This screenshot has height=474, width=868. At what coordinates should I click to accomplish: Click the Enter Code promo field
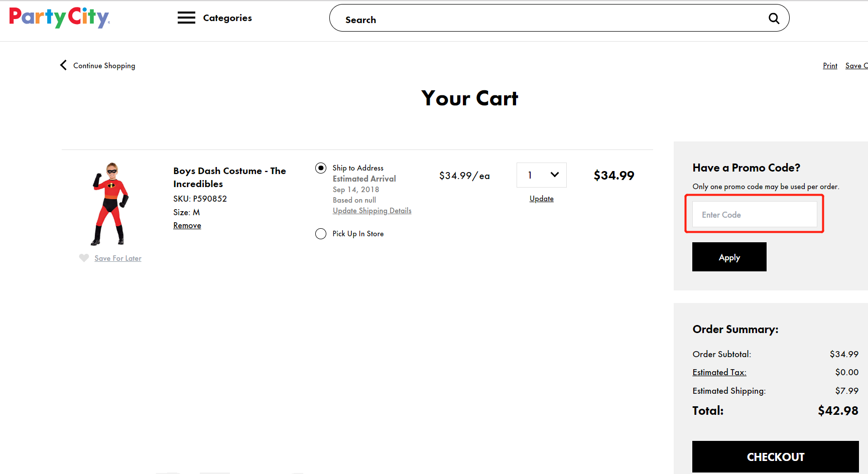pyautogui.click(x=755, y=215)
